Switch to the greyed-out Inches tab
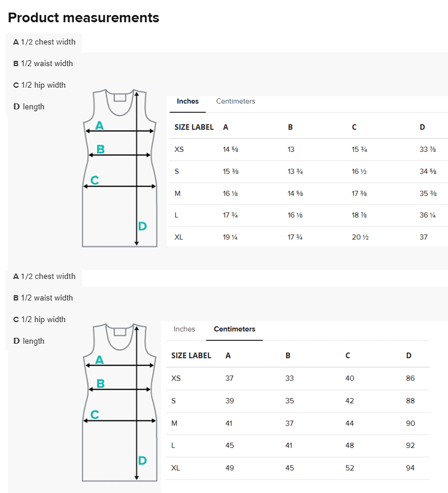This screenshot has width=448, height=493. (184, 329)
